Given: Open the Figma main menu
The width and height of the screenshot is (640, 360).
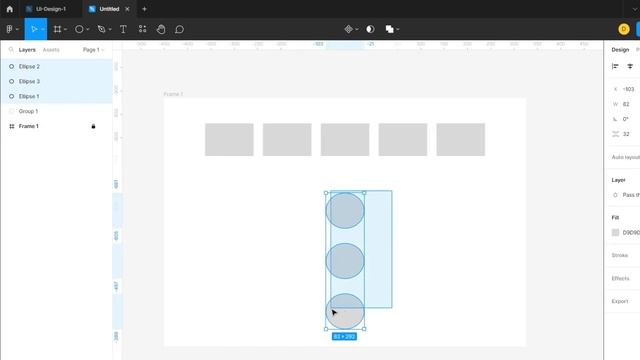Looking at the screenshot, I should (x=9, y=29).
